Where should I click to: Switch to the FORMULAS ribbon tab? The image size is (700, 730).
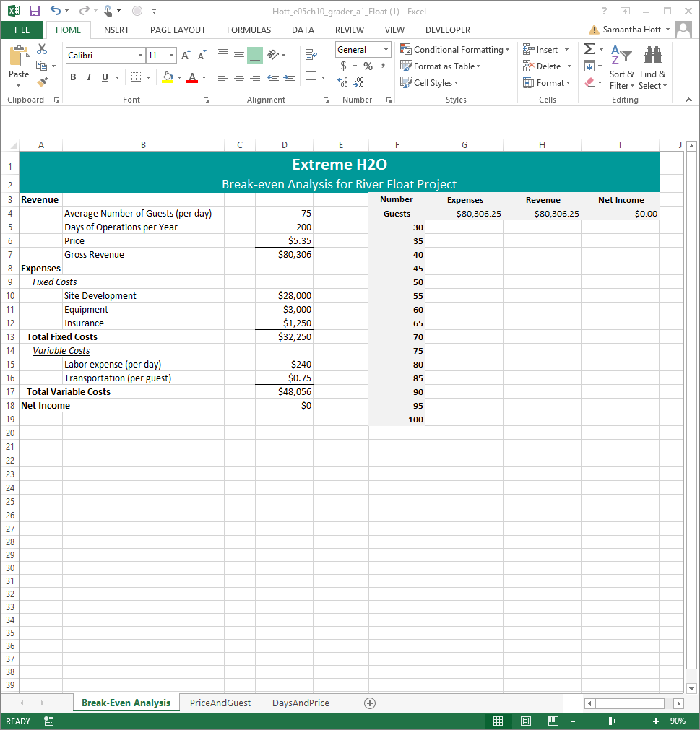248,30
